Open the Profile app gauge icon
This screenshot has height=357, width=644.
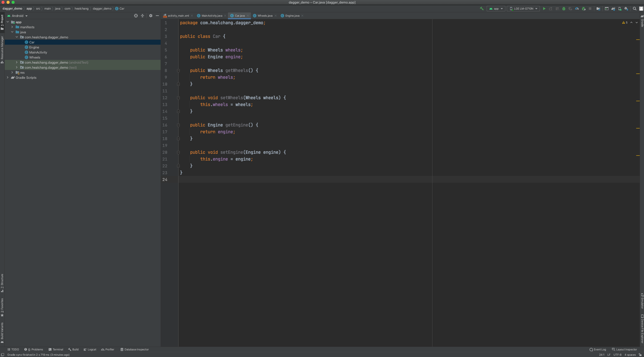pos(577,9)
